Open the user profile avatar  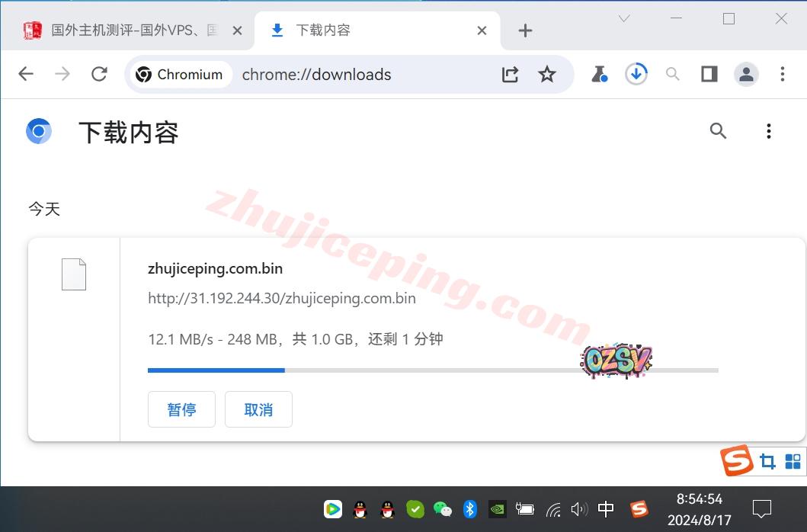pyautogui.click(x=746, y=74)
